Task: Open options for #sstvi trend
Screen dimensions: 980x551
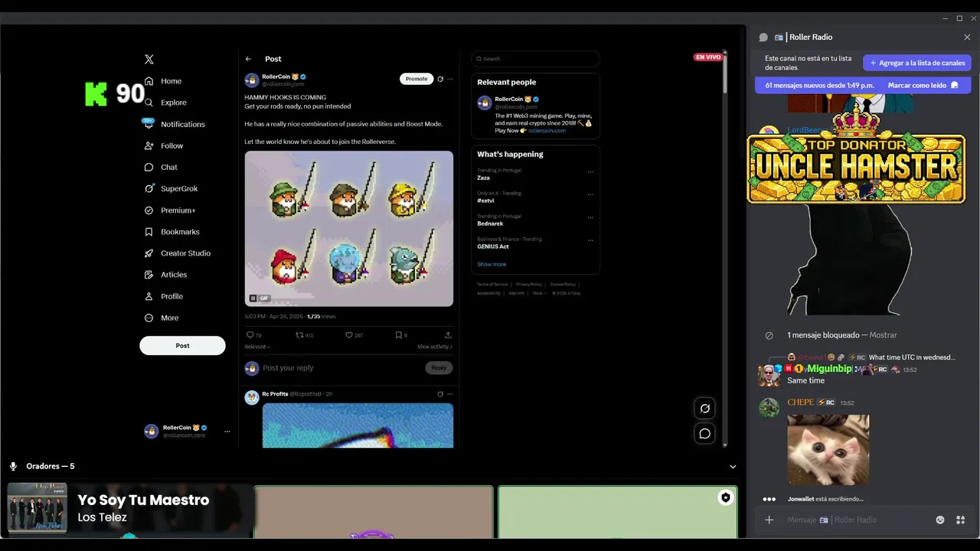Action: pyautogui.click(x=590, y=194)
